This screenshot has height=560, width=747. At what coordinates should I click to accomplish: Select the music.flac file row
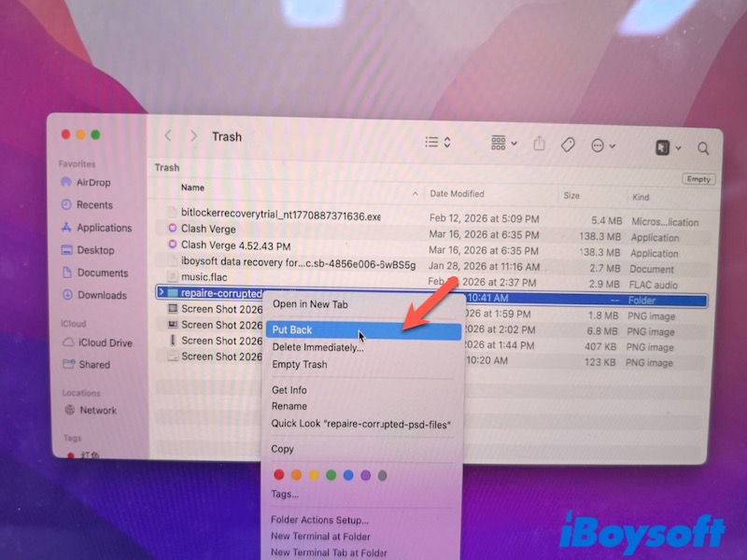(x=204, y=277)
